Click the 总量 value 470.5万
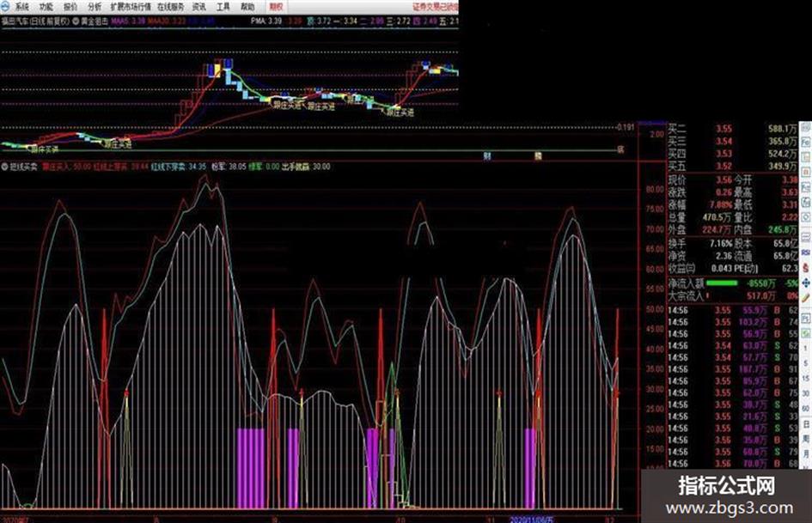812x523 pixels. [x=717, y=217]
